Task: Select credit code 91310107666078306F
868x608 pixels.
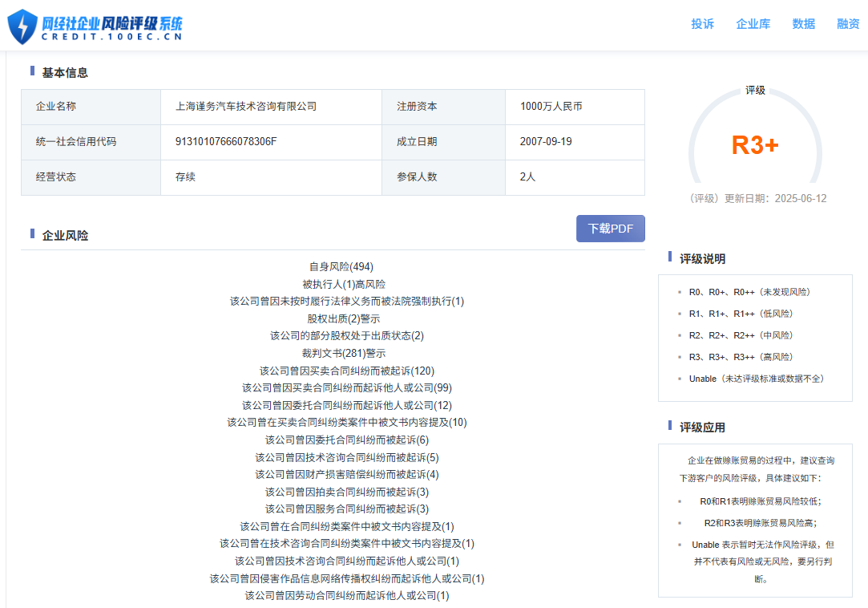Action: (226, 141)
